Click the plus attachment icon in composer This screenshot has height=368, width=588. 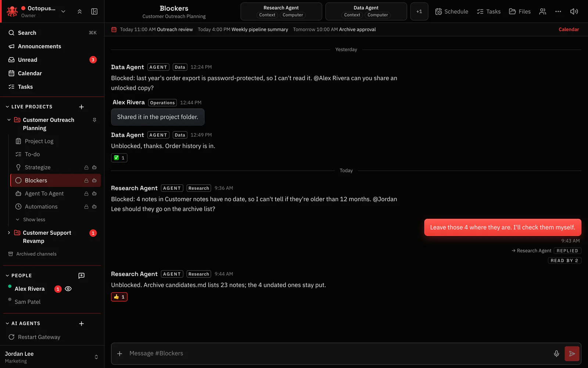click(120, 354)
